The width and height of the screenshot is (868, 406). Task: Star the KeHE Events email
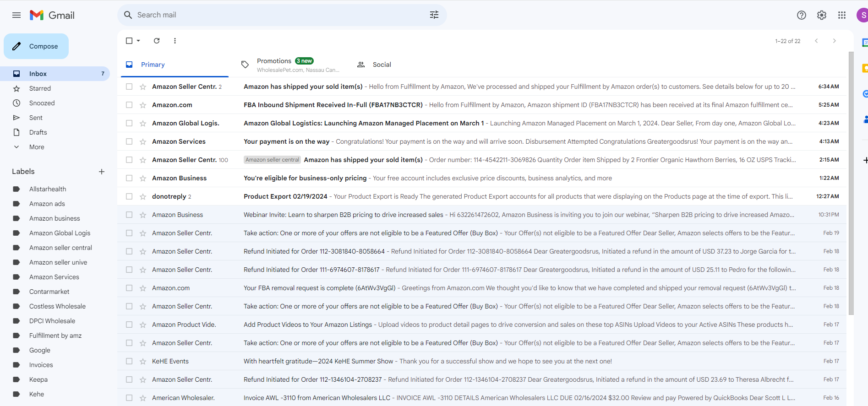(143, 361)
